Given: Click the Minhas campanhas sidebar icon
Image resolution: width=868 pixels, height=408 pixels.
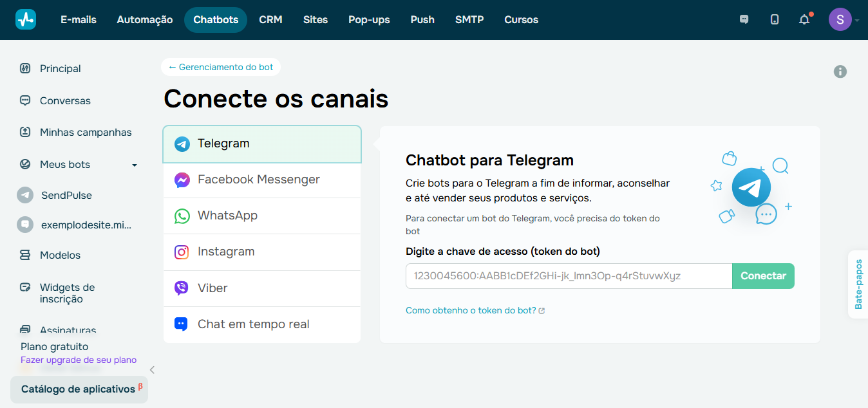Looking at the screenshot, I should (25, 132).
